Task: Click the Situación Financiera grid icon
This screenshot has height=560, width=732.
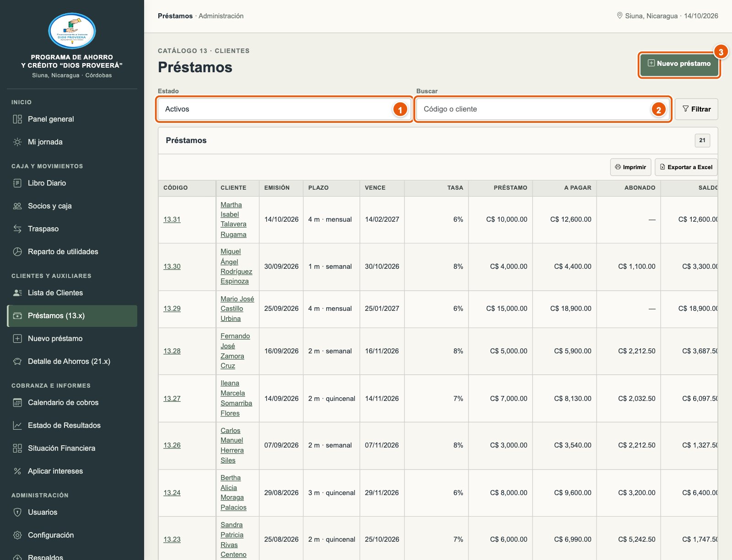Action: point(17,448)
